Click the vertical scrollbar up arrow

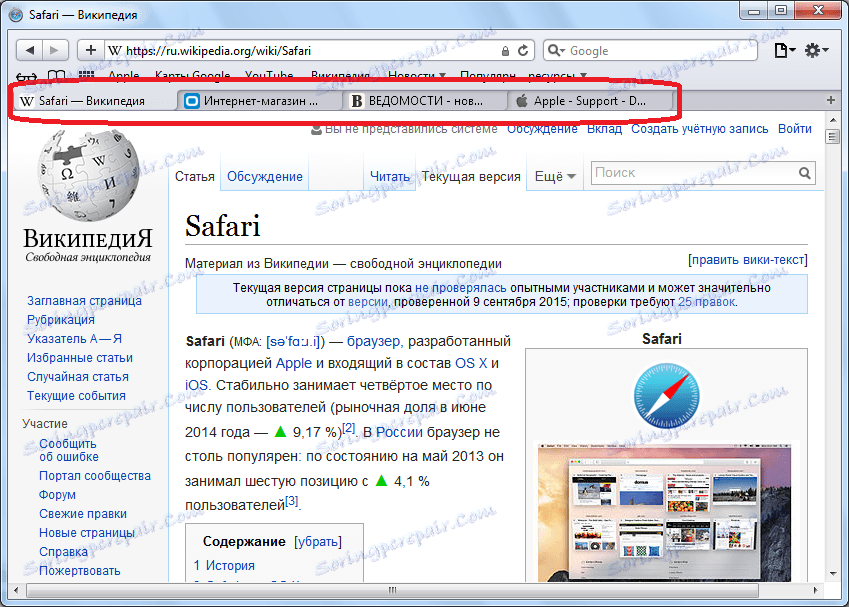point(833,119)
